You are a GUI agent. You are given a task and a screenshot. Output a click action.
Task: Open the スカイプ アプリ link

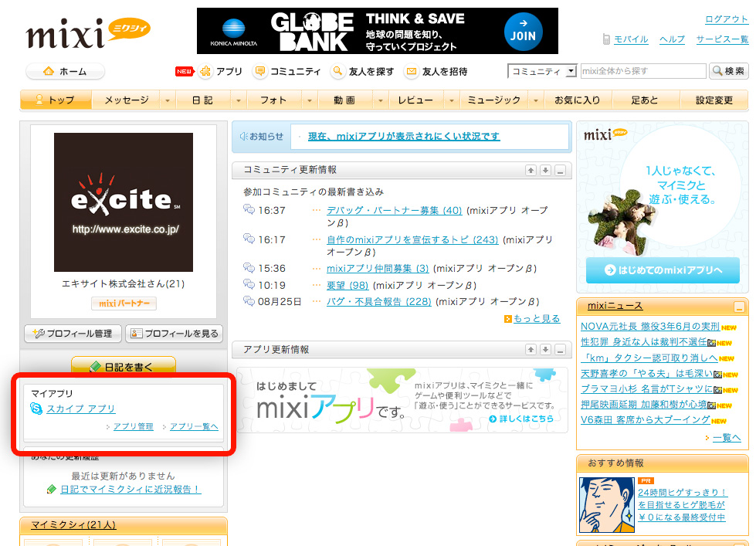(81, 409)
